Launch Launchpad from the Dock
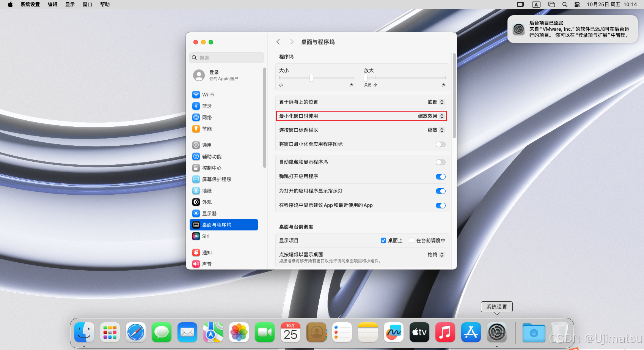The height and width of the screenshot is (350, 644). point(110,333)
